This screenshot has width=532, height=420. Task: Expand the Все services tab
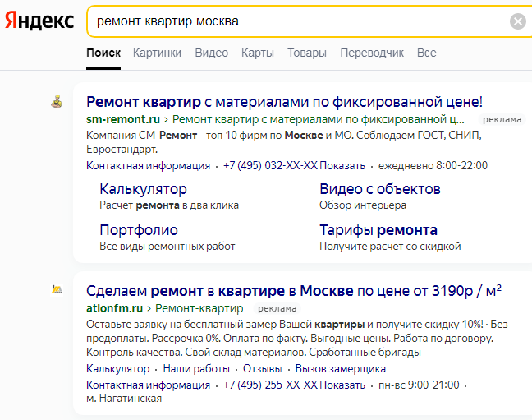pyautogui.click(x=426, y=53)
